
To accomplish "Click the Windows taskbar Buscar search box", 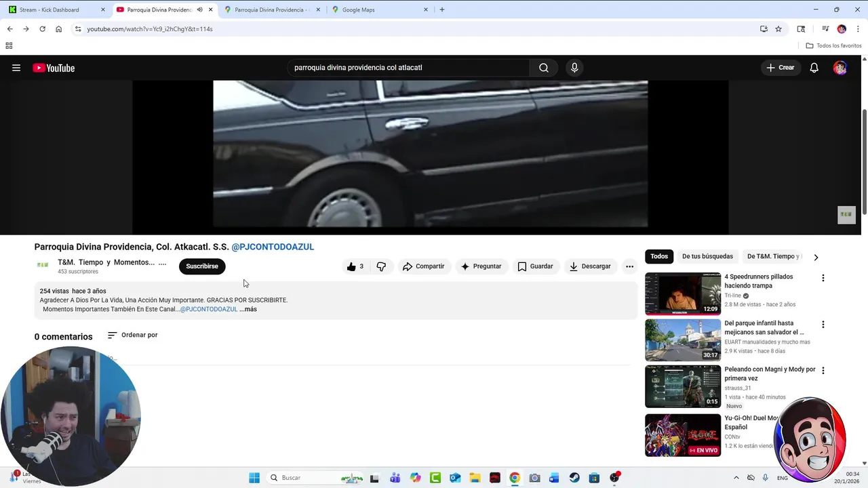I will [315, 478].
